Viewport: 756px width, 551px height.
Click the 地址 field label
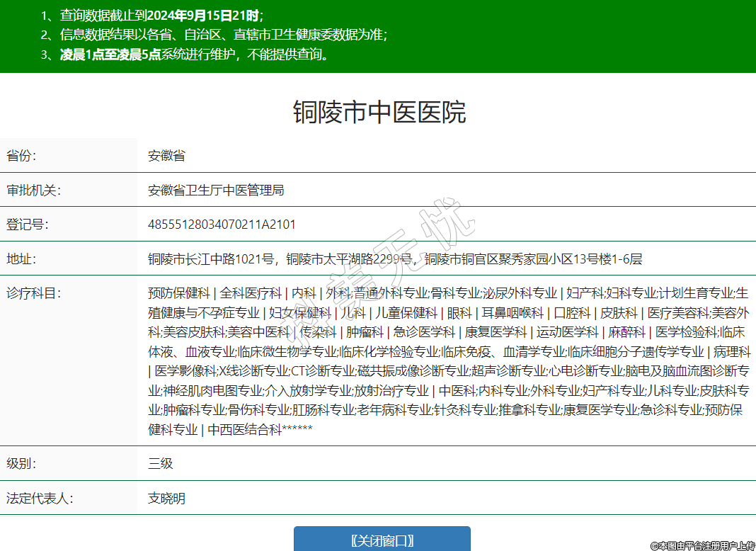point(21,259)
